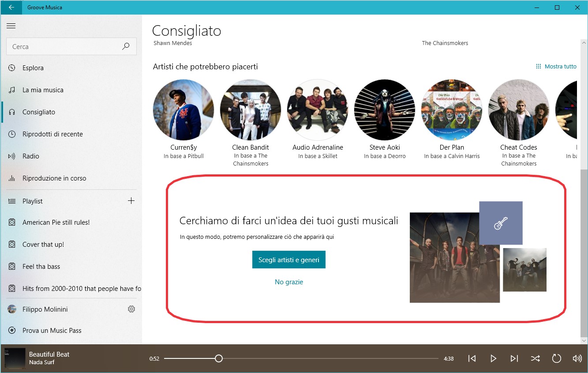
Task: Open Audio Adrenaline artist photo
Action: pos(318,110)
